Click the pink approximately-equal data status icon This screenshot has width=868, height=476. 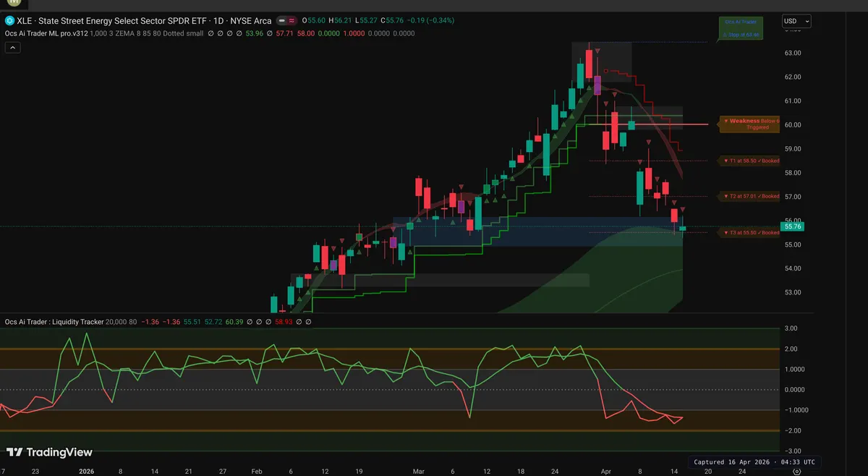[292, 21]
